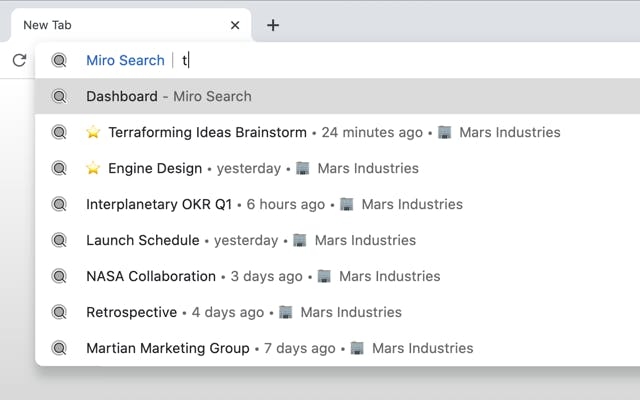Close the New Tab tab
640x400 pixels.
[x=235, y=25]
